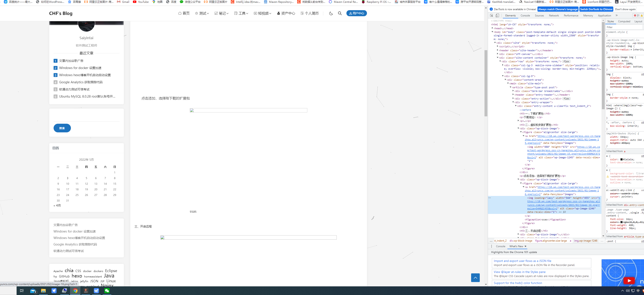This screenshot has height=295, width=644.
Task: Collapse the article type-post node
Action: 511,87
